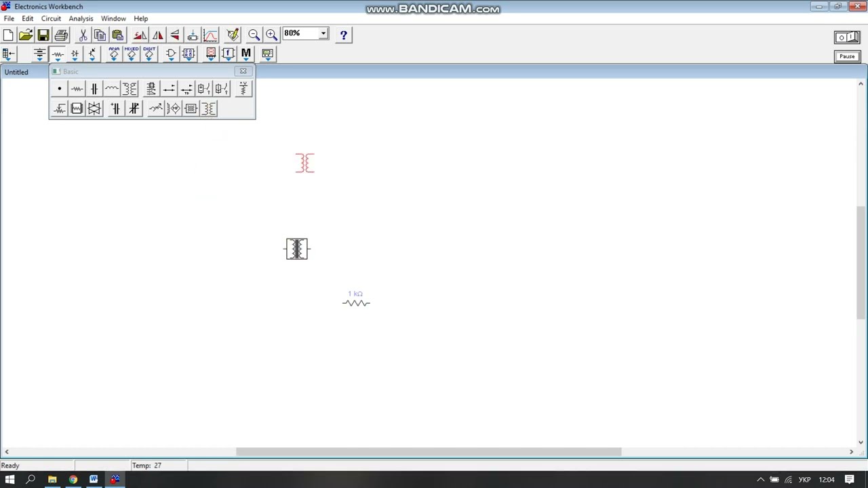
Task: Pick the Relay from Basic palette
Action: click(151, 89)
